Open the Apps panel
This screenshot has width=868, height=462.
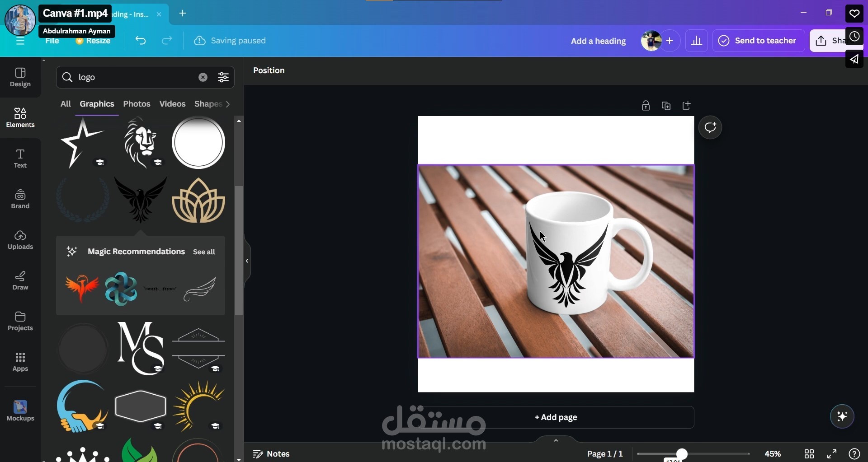(20, 362)
